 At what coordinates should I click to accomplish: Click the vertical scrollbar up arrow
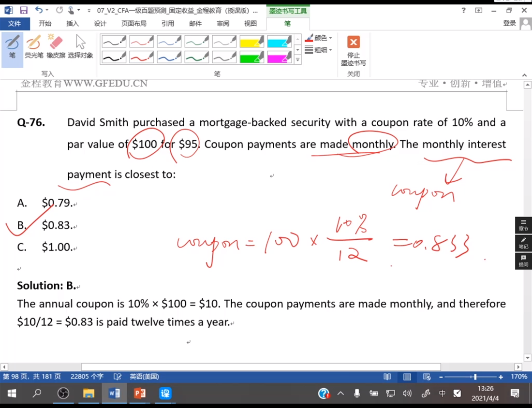tap(527, 85)
